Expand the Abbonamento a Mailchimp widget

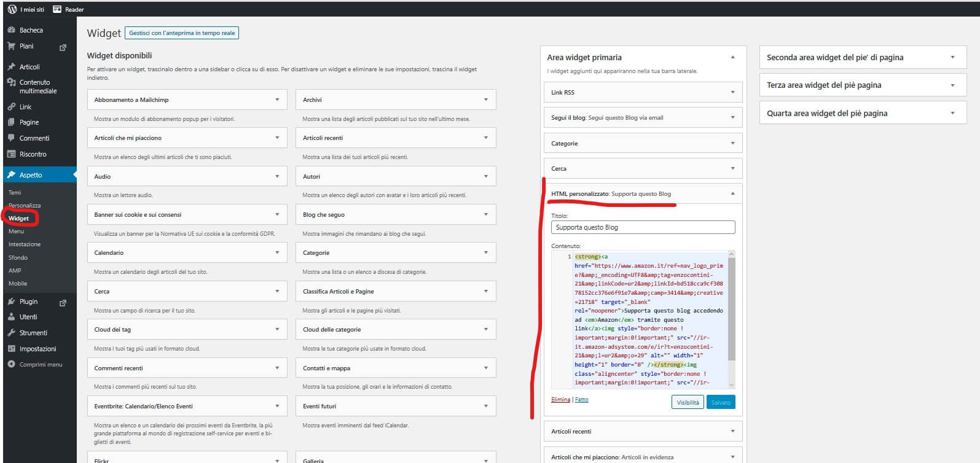(277, 99)
